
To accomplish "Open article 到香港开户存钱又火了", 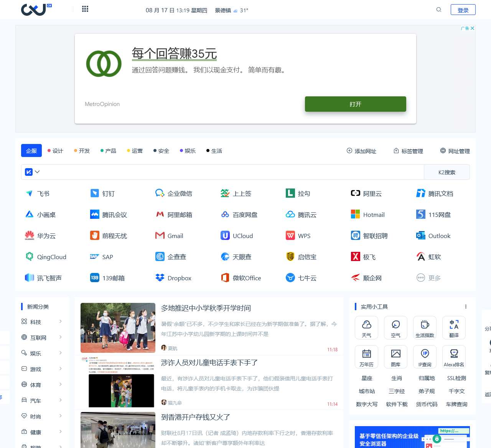I will coord(196,417).
